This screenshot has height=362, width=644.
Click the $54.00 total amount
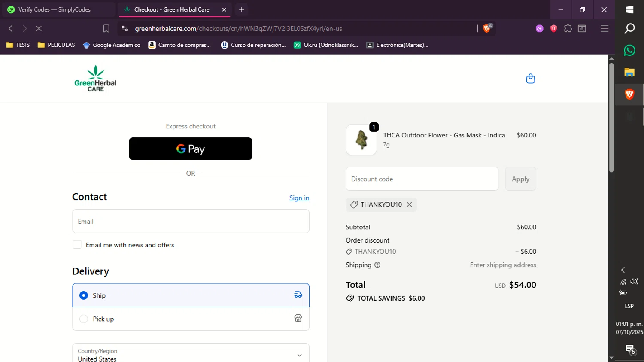522,285
